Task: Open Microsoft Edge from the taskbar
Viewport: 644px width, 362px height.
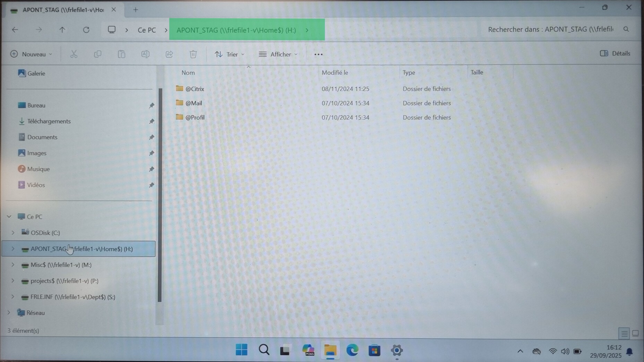Action: pyautogui.click(x=352, y=350)
